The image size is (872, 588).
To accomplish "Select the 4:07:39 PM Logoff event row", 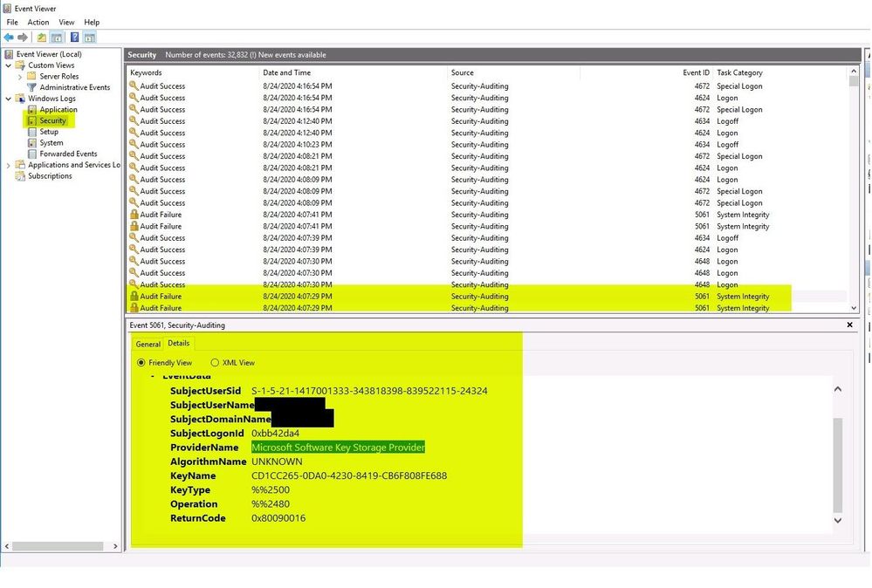I will click(x=486, y=238).
